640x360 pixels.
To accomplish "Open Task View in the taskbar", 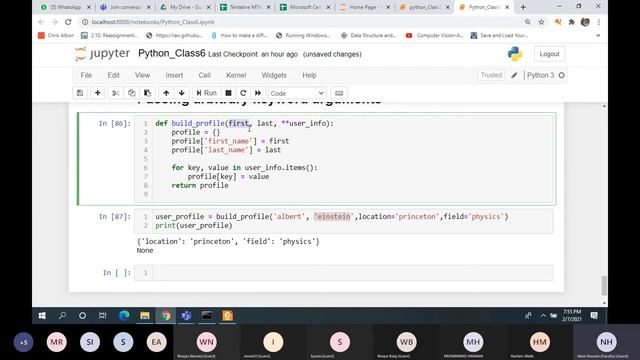I will click(x=103, y=316).
